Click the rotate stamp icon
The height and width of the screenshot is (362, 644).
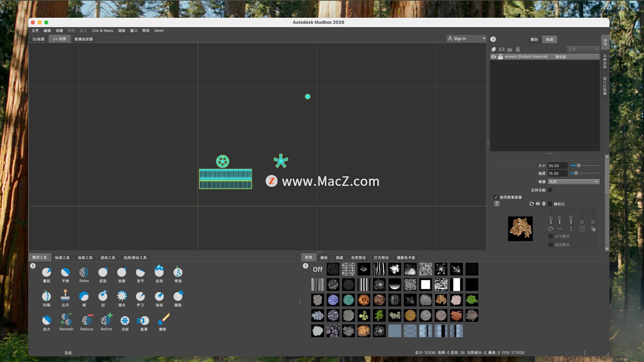coord(531,204)
